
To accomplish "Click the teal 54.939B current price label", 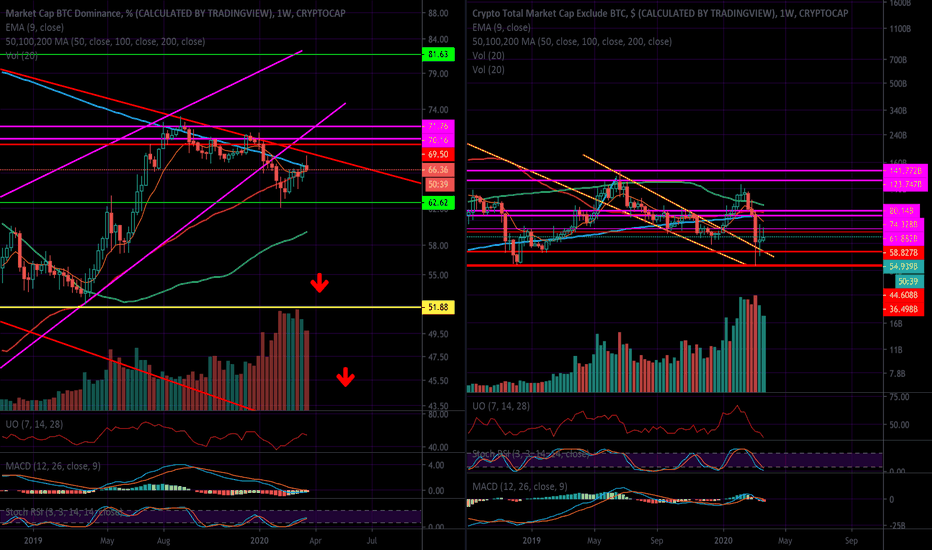I will coord(903,266).
